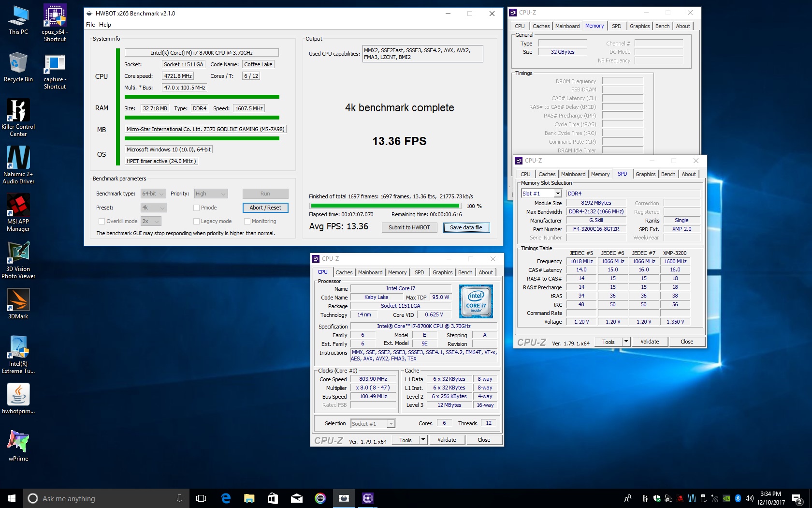Click the benchmark progress bar at 100%

point(385,206)
